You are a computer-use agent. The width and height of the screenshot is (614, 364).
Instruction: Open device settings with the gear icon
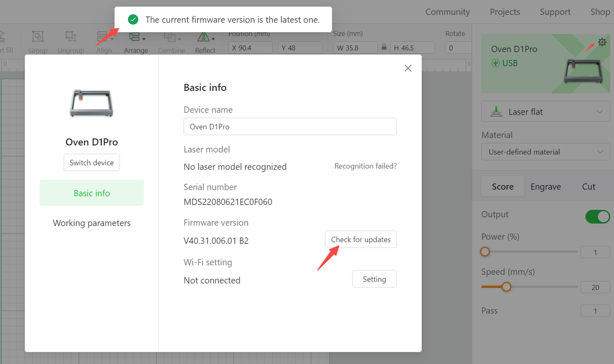(602, 42)
